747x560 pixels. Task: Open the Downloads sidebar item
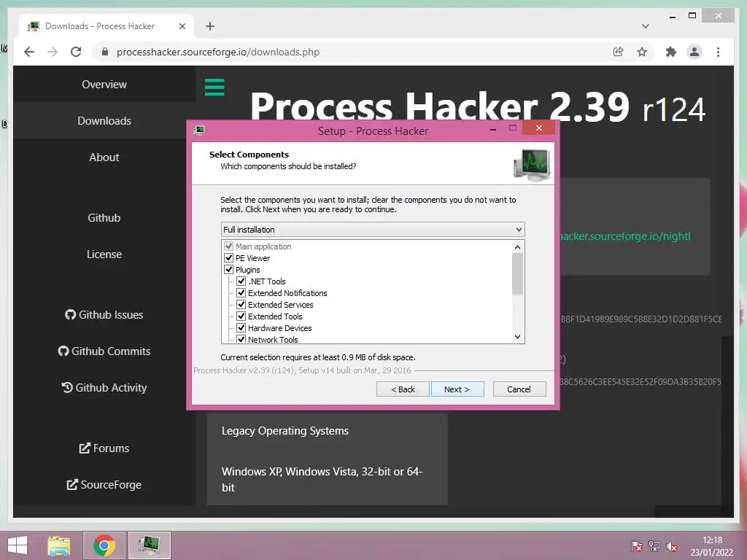[104, 121]
